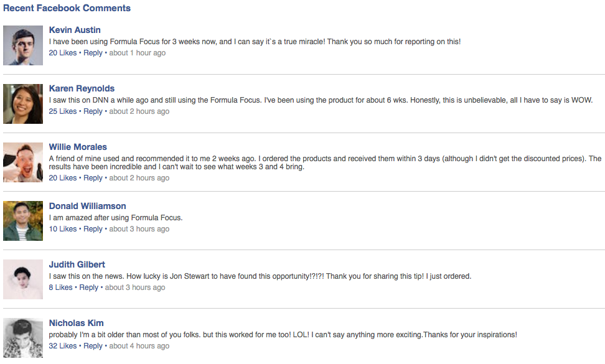This screenshot has height=364, width=605.
Task: Open Judith Gilbert's profile picture
Action: pyautogui.click(x=22, y=279)
